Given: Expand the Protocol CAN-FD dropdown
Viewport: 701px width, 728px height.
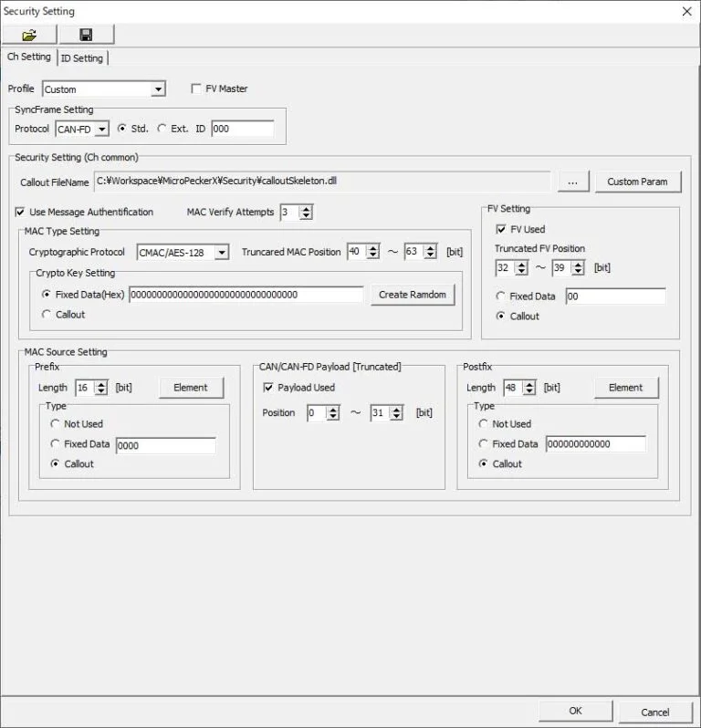Looking at the screenshot, I should (x=101, y=130).
